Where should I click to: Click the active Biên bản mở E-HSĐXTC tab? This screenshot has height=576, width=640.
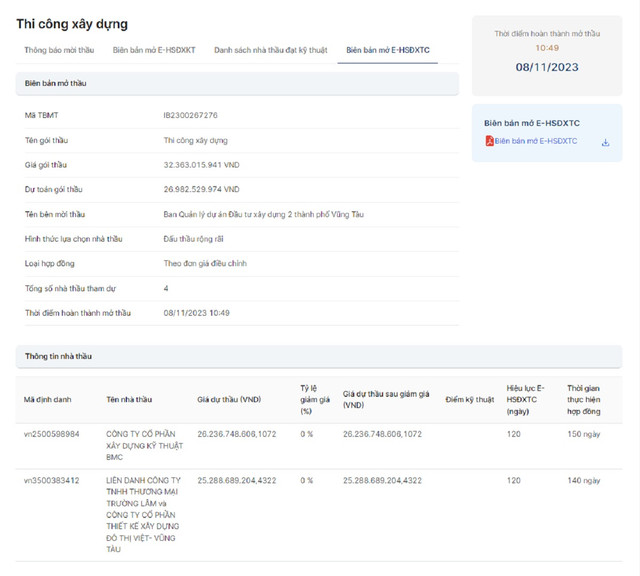(387, 50)
